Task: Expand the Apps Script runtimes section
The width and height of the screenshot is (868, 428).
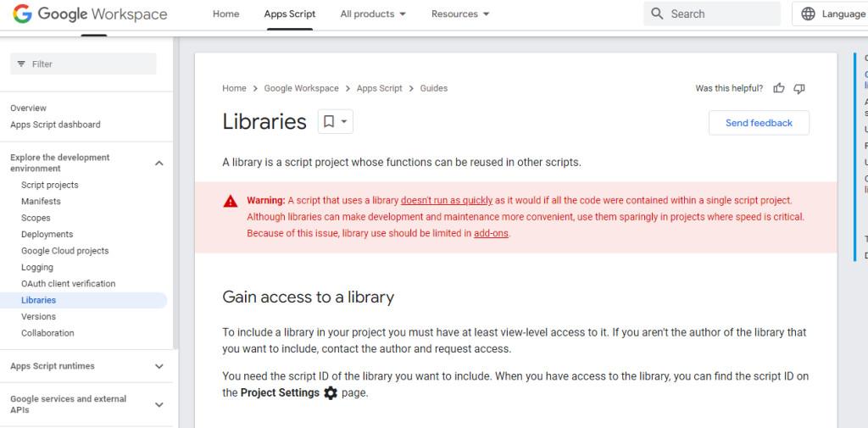Action: click(x=159, y=366)
